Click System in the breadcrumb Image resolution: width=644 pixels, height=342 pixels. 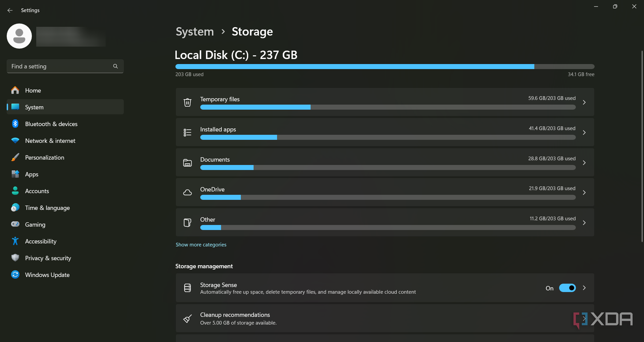pos(195,32)
